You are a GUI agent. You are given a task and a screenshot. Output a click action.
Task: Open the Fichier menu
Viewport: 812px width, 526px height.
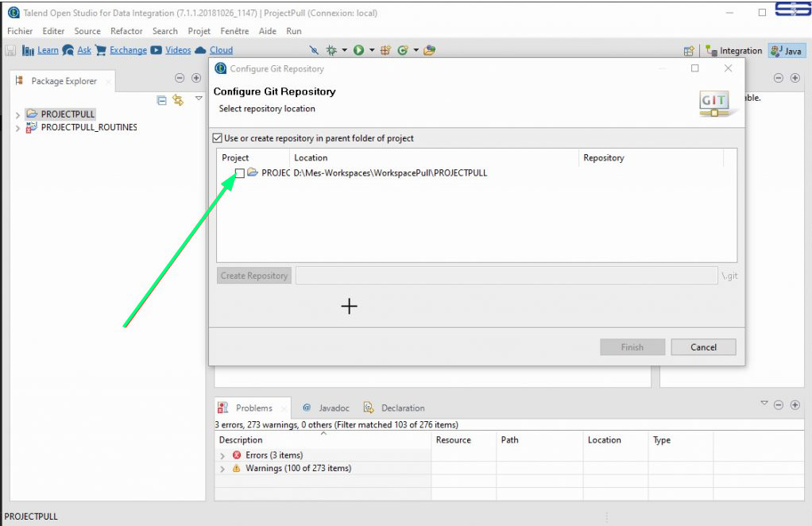tap(20, 31)
